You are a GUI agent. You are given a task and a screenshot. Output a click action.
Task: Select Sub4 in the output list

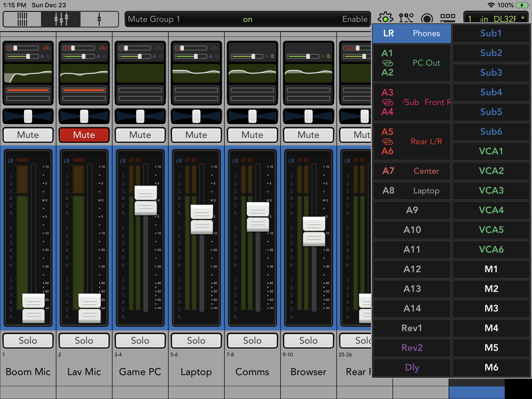click(491, 92)
